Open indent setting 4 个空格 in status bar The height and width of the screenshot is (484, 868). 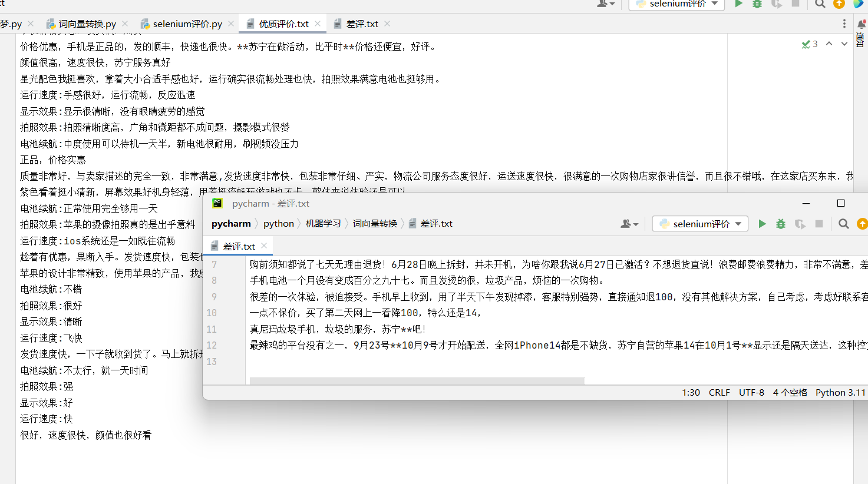[790, 393]
